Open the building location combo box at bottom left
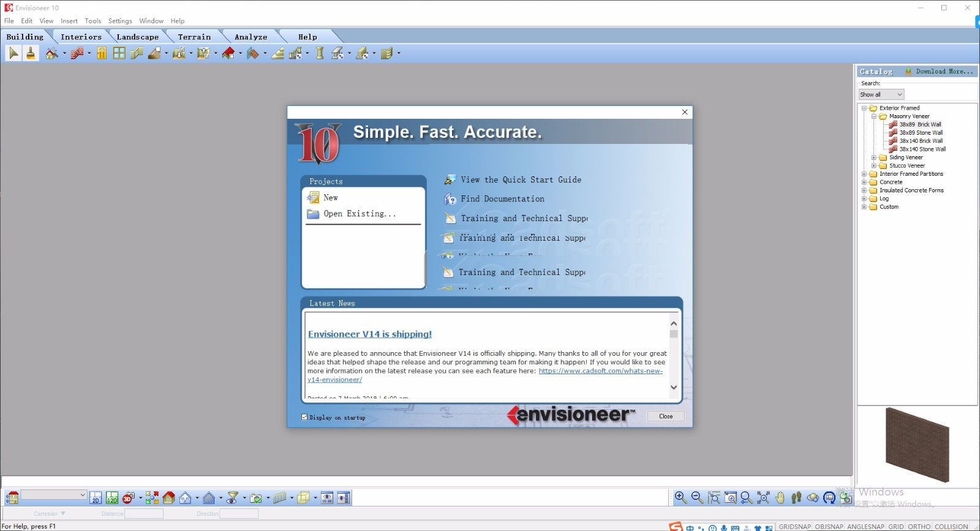The width and height of the screenshot is (980, 531). (54, 495)
